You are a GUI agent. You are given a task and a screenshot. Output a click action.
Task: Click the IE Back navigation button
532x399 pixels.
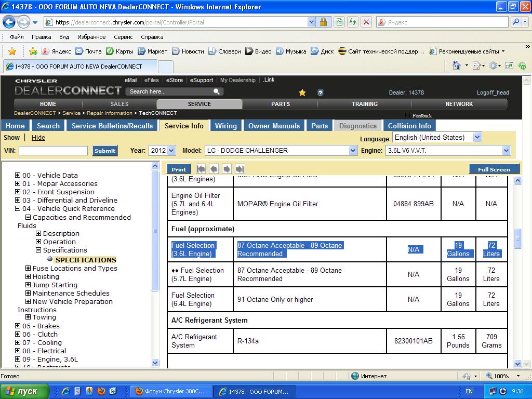tap(9, 22)
